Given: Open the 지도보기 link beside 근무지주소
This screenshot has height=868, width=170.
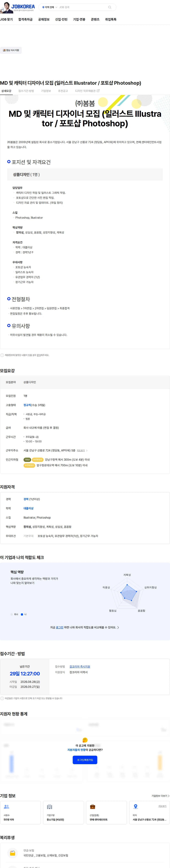Looking at the screenshot, I should coord(81,451).
